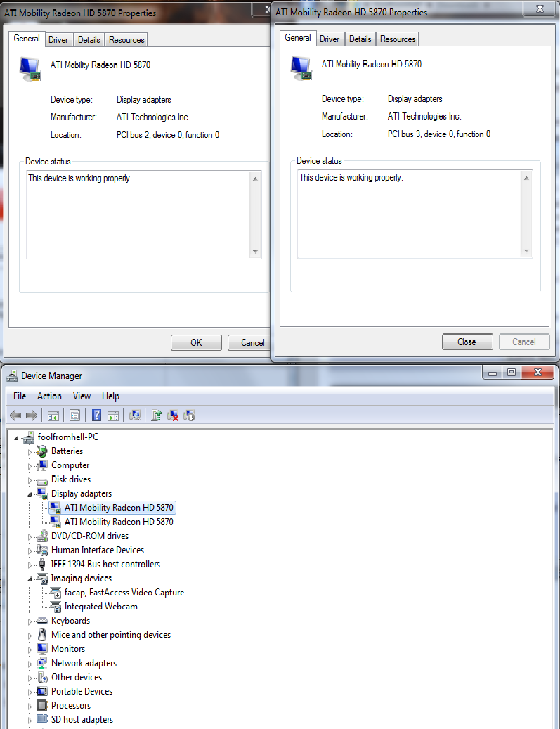Image resolution: width=560 pixels, height=729 pixels.
Task: Open the File menu in Device Manager
Action: tap(20, 396)
